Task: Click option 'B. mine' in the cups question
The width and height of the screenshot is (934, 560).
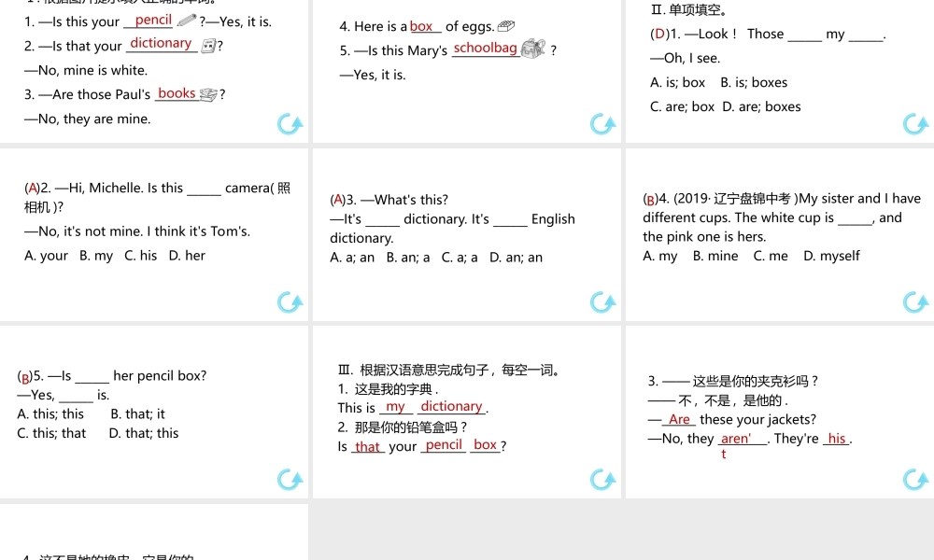Action: point(715,256)
